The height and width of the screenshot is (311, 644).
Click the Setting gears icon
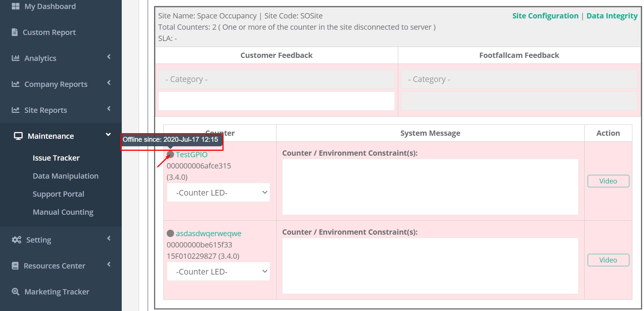(x=17, y=240)
